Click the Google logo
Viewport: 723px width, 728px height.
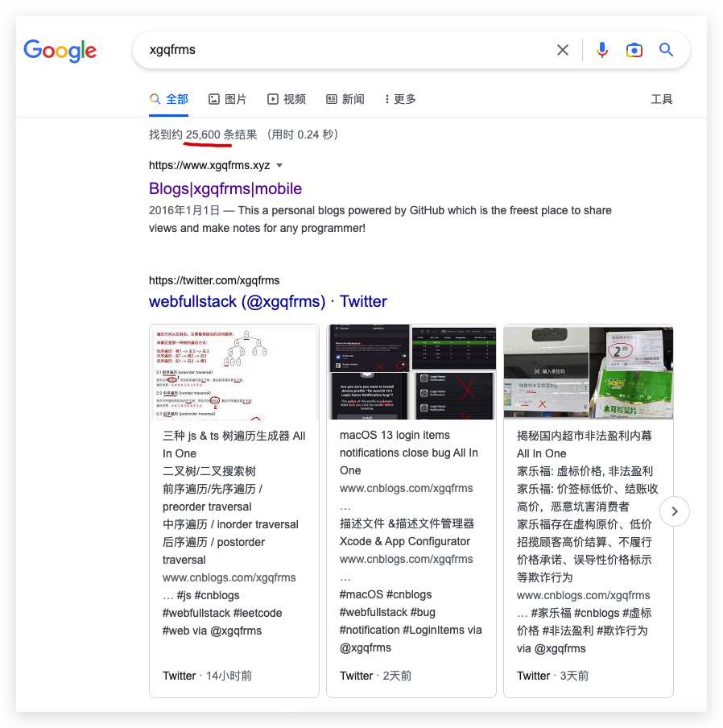coord(60,51)
